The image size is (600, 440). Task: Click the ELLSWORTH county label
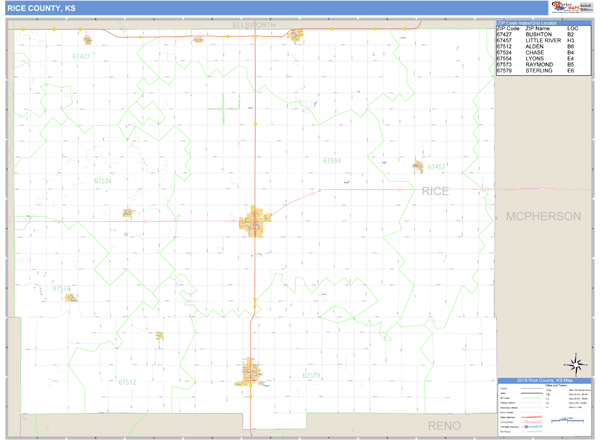pyautogui.click(x=254, y=25)
